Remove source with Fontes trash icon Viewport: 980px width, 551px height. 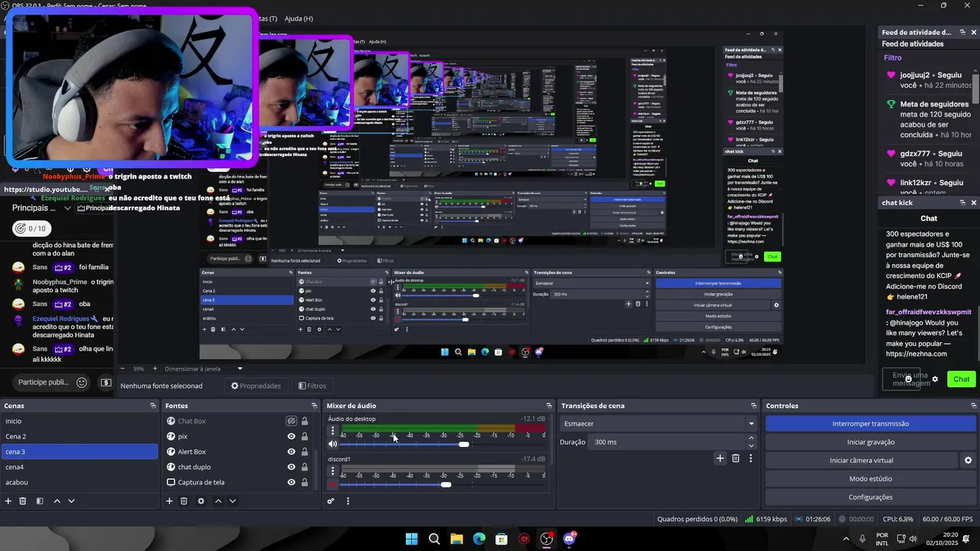[184, 501]
